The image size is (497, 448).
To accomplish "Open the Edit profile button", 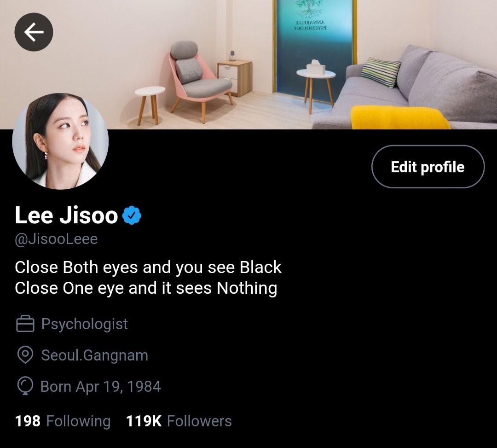I will (428, 167).
